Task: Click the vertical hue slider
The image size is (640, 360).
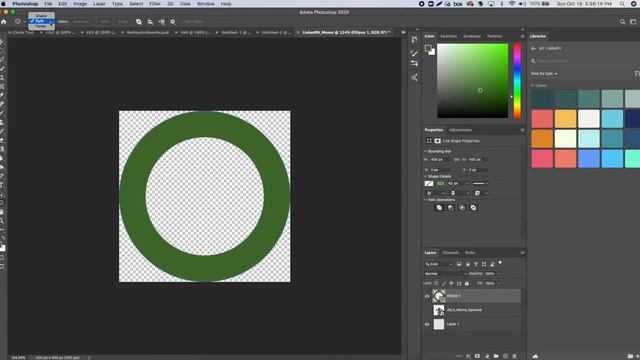Action: click(517, 81)
